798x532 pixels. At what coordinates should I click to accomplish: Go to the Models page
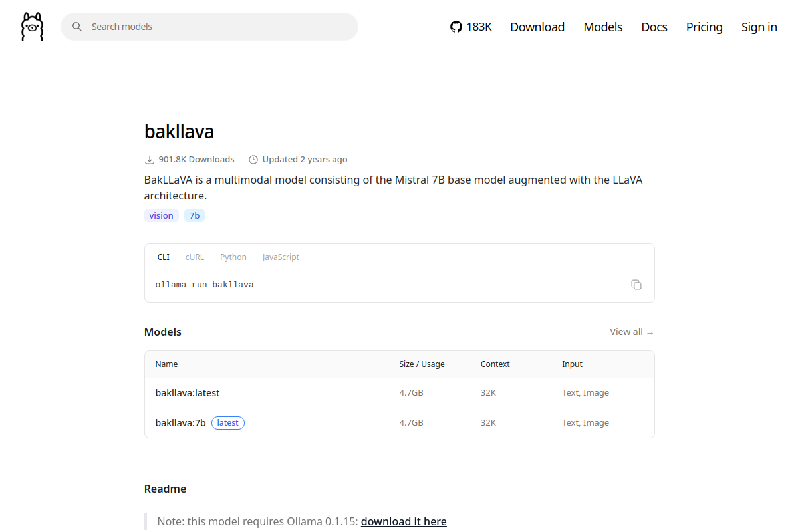tap(603, 27)
